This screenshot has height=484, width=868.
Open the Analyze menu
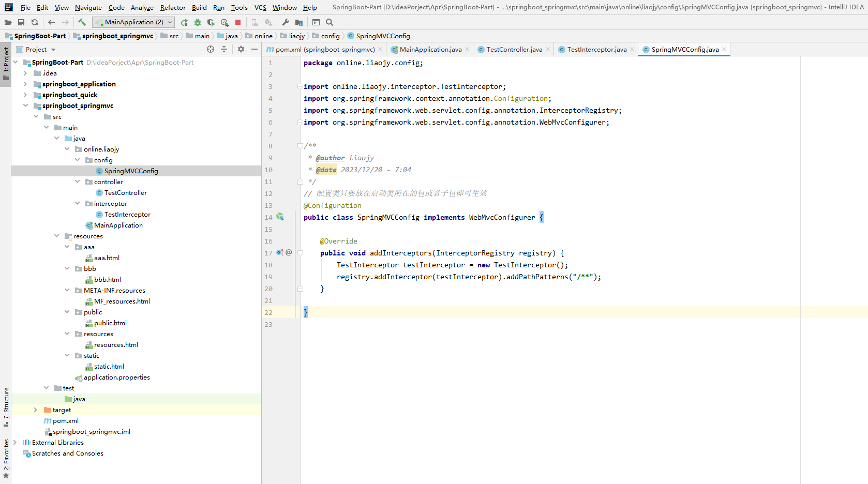click(142, 7)
